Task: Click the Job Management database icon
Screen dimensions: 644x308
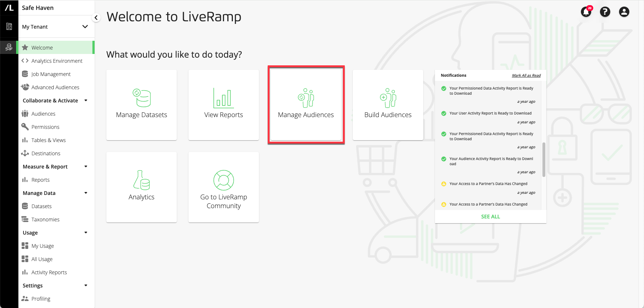Action: pyautogui.click(x=25, y=74)
